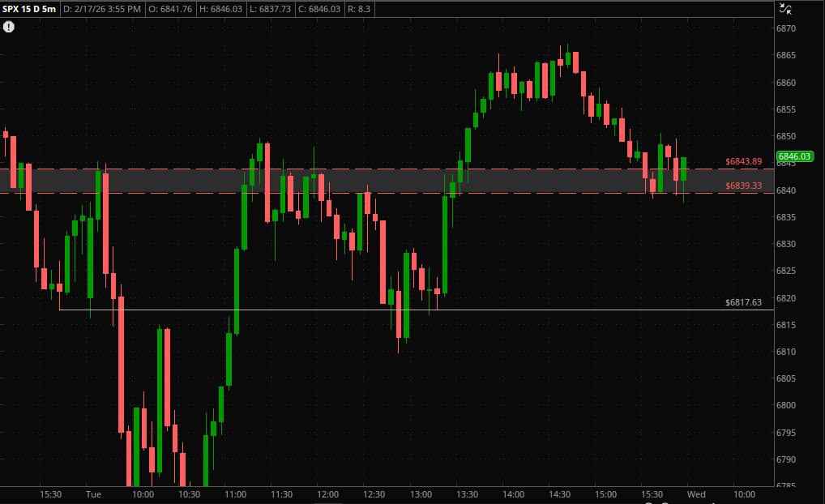Click the 13:00 time axis label

[x=421, y=494]
